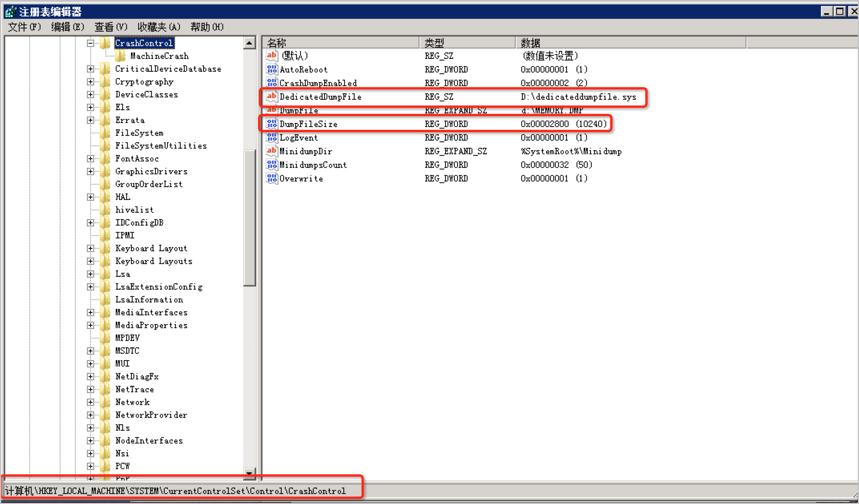This screenshot has width=859, height=504.
Task: Click the FileSystem folder icon
Action: click(x=105, y=133)
